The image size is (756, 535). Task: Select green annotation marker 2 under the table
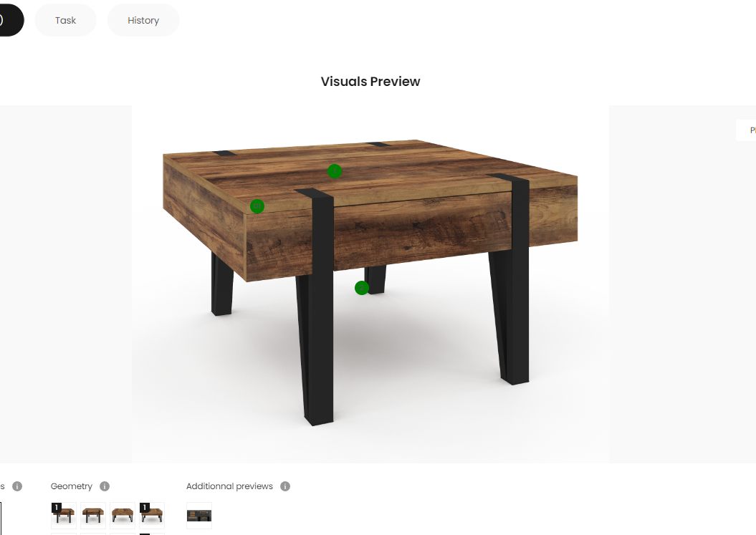tap(362, 288)
